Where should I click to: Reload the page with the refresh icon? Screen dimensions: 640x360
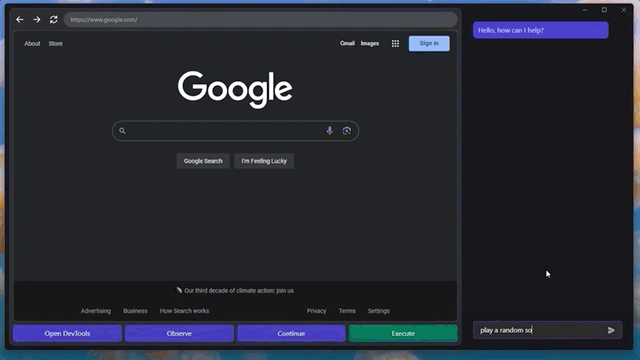[x=53, y=20]
